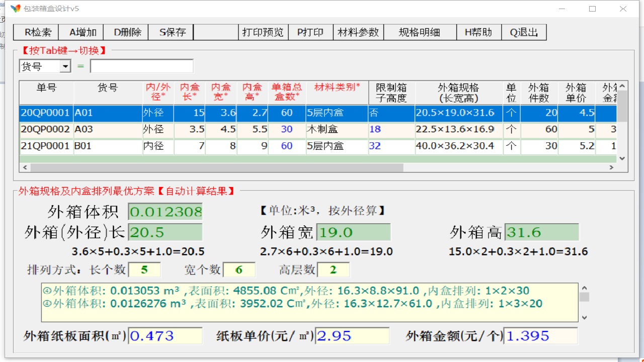
Task: Click result line with 外径 16.3×12.7×61.0
Action: pyautogui.click(x=293, y=303)
